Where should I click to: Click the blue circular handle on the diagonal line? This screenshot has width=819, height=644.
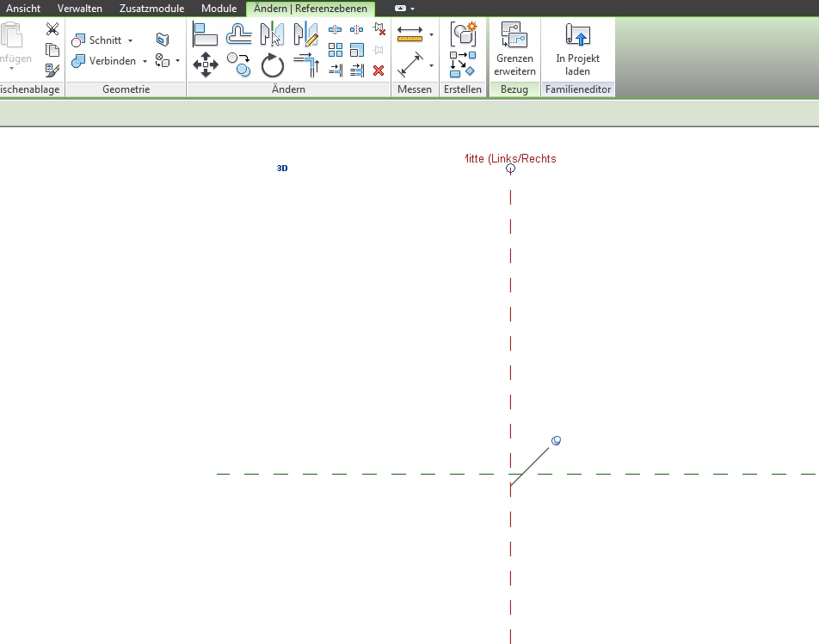coord(557,441)
